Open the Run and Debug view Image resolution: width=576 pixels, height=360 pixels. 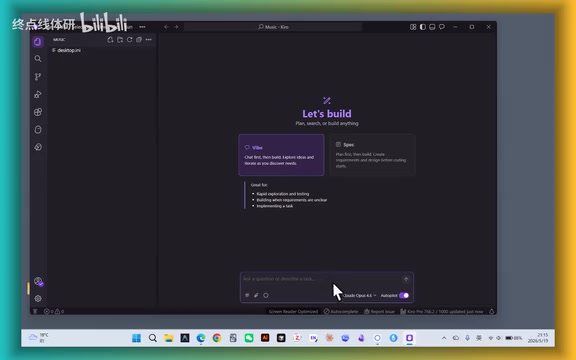pos(37,94)
